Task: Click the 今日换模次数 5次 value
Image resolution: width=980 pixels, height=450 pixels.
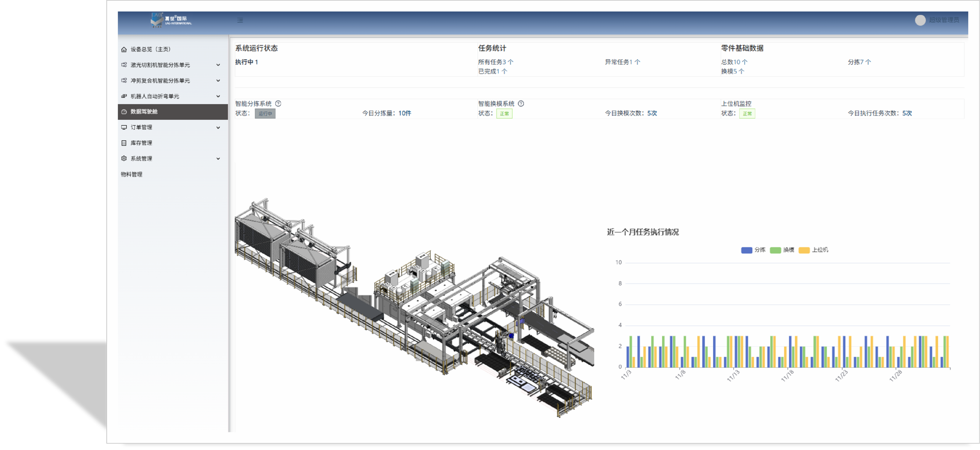Action: click(652, 113)
